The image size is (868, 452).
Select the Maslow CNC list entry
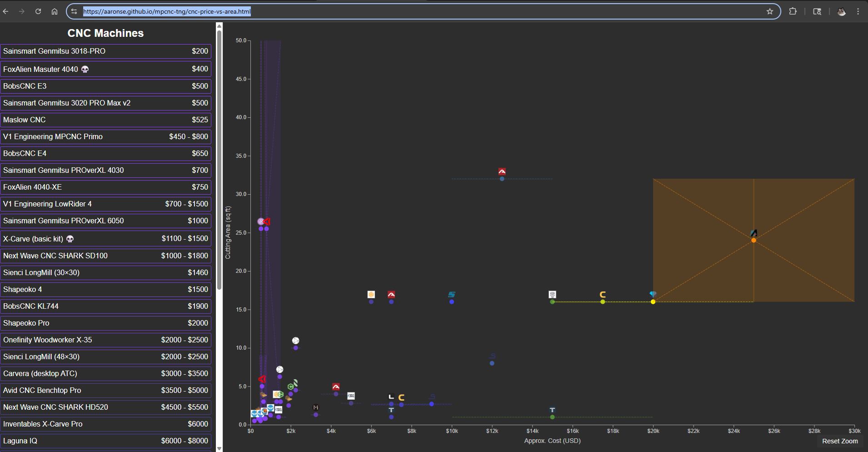click(105, 120)
